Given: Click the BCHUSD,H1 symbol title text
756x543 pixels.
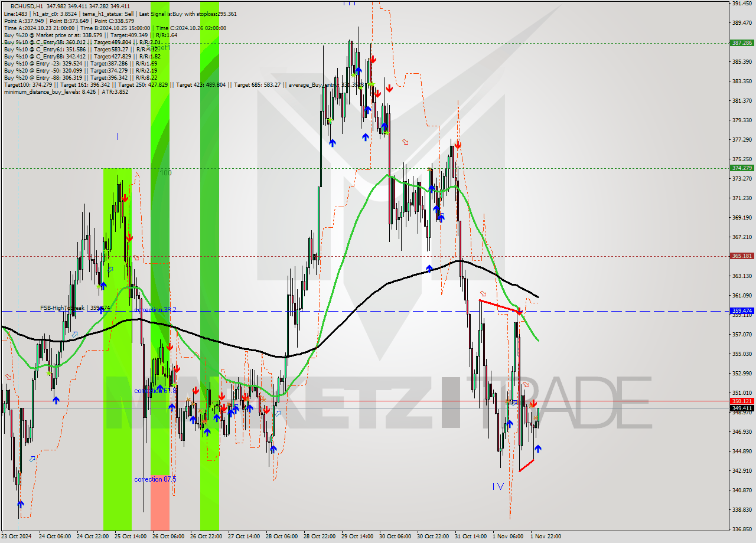Looking at the screenshot, I should [x=26, y=6].
